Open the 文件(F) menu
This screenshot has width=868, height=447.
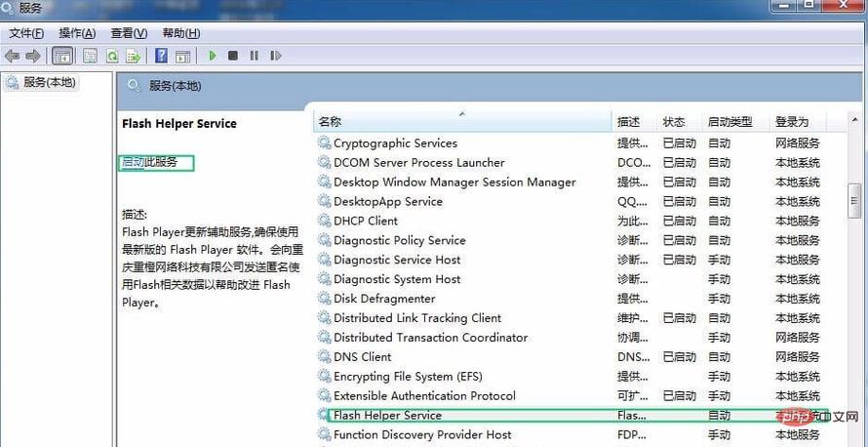(26, 33)
